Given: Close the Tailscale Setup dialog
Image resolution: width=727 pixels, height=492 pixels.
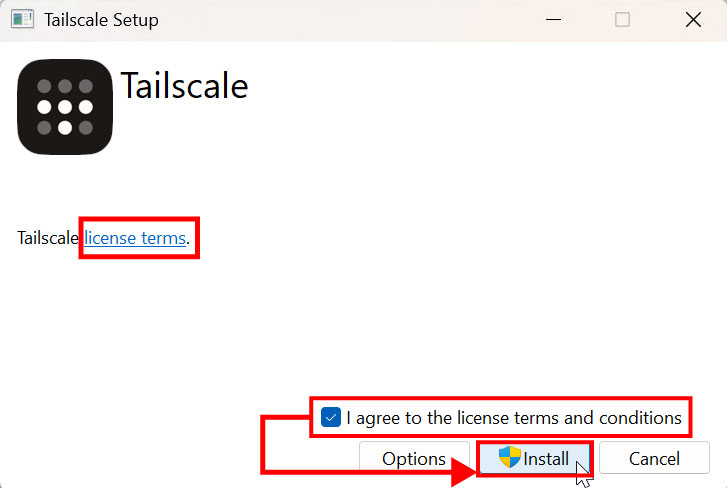Looking at the screenshot, I should 693,19.
